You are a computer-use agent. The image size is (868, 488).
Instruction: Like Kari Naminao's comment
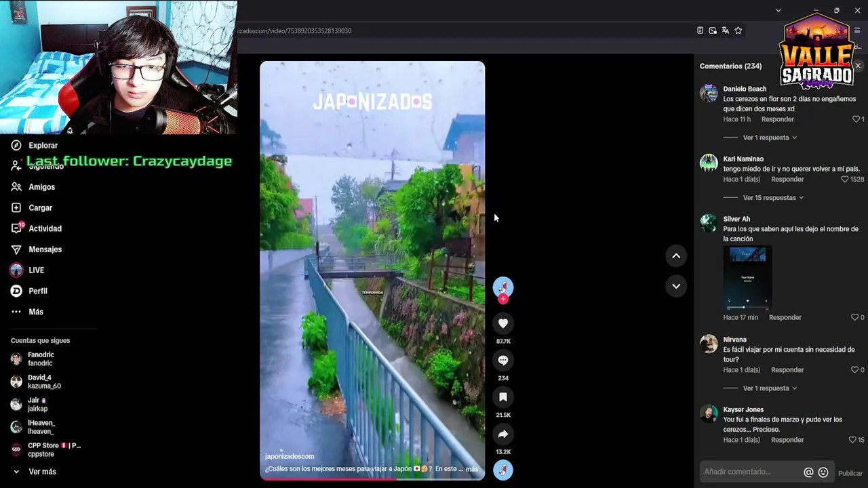[x=845, y=180]
